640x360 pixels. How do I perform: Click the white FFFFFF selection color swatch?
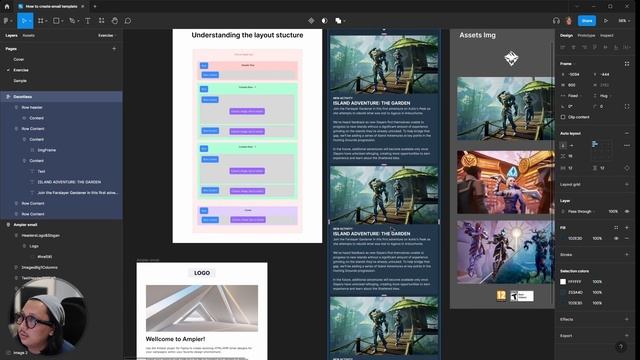[x=563, y=282]
